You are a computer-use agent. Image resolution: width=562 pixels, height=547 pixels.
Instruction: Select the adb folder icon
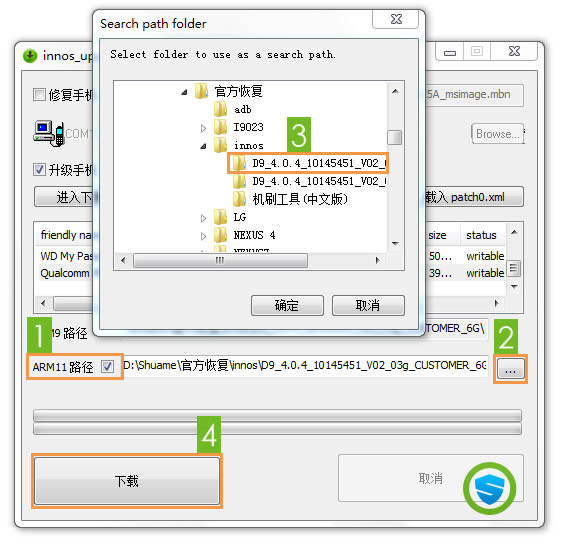(220, 109)
